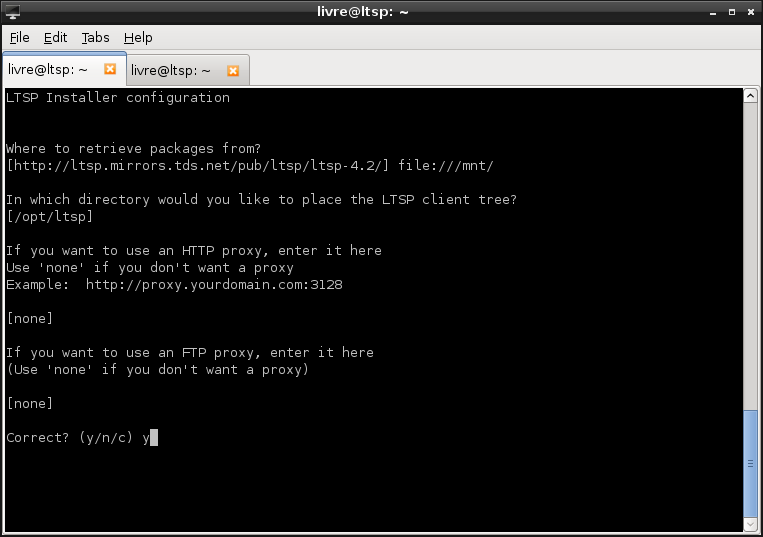Click the ltsp.mirrors.tds.net URL text

click(198, 165)
